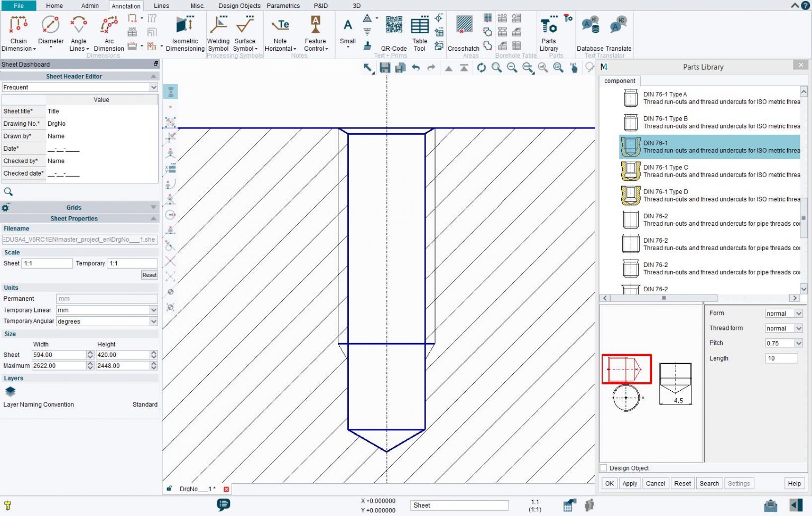The height and width of the screenshot is (516, 812).
Task: Open the Parts Library
Action: coord(548,32)
